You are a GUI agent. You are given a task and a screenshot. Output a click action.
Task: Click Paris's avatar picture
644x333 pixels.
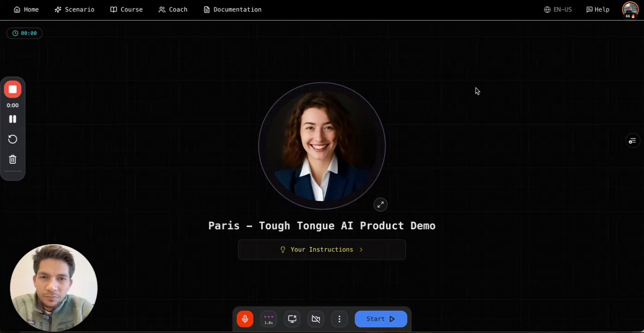(322, 146)
